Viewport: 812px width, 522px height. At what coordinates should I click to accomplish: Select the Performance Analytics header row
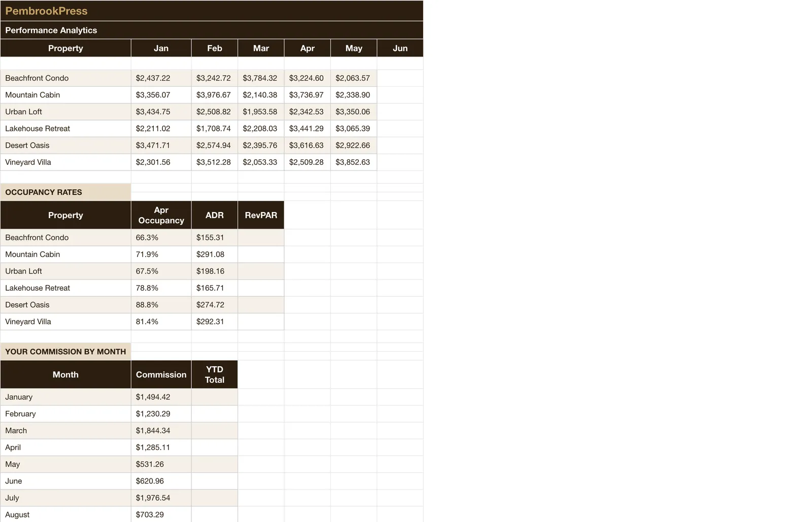[x=212, y=30]
